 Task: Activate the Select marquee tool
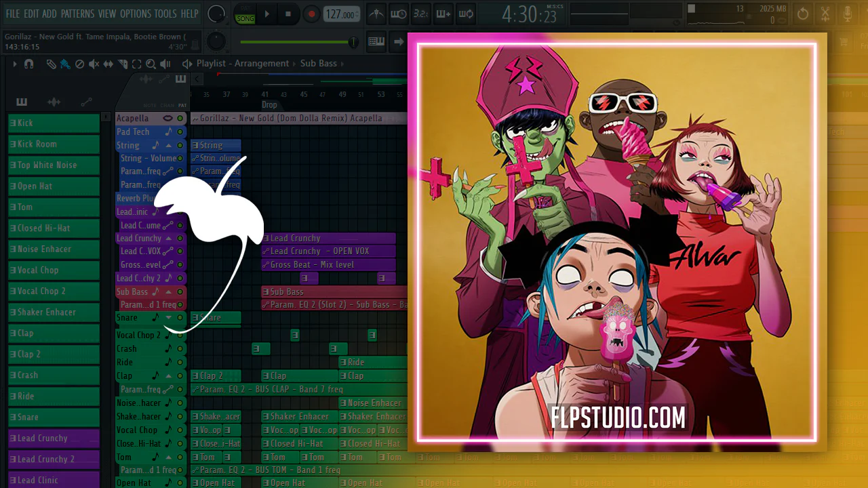(x=136, y=64)
